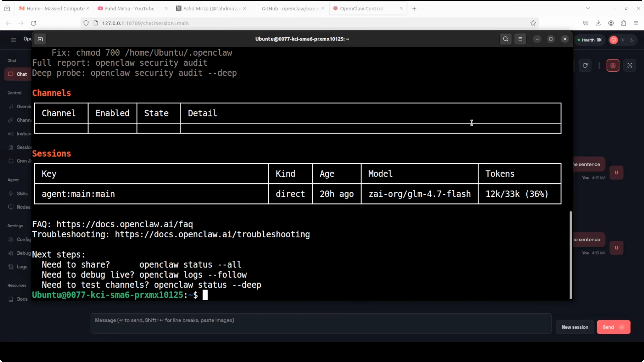Image resolution: width=644 pixels, height=362 pixels.
Task: Open the terminal search tool
Action: point(505,39)
